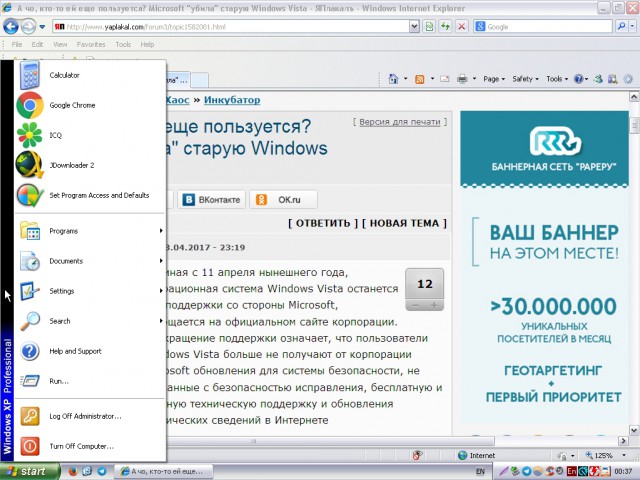This screenshot has width=640, height=480.
Task: Click the Хаос breadcrumb link
Action: (178, 100)
